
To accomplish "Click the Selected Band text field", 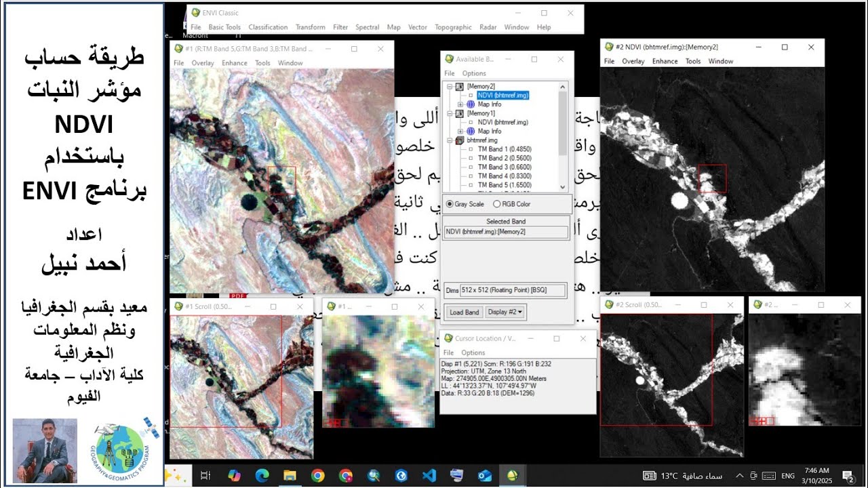I will (x=506, y=232).
